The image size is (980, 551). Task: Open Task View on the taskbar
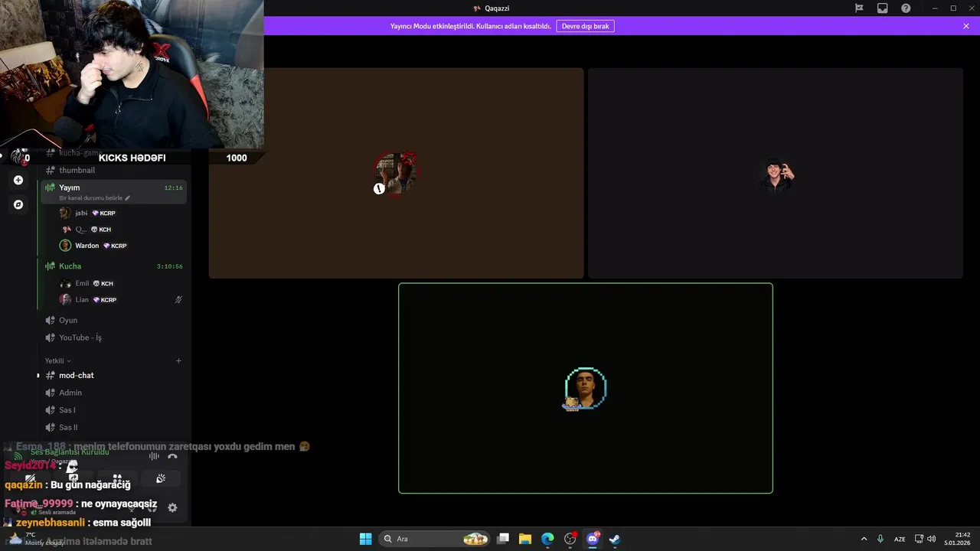coord(503,539)
